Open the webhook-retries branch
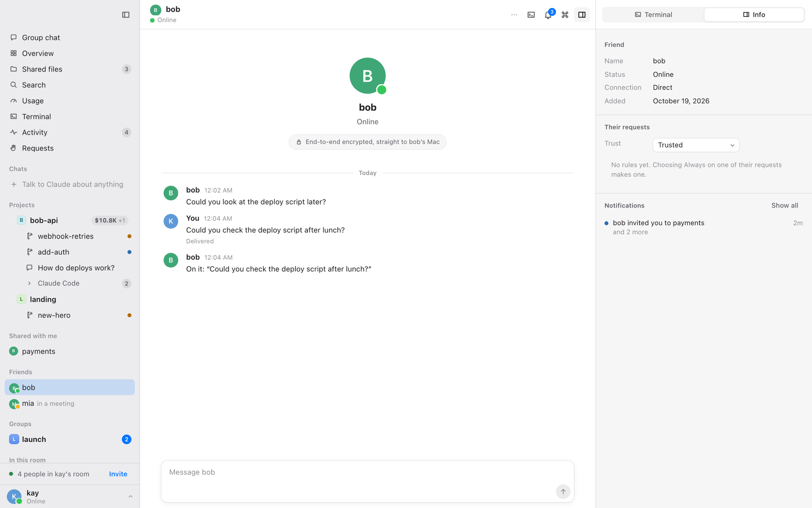Image resolution: width=812 pixels, height=508 pixels. pyautogui.click(x=69, y=236)
